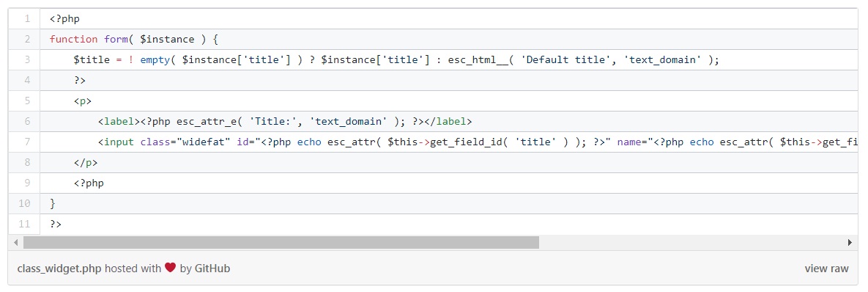Select line number 5
Screen dimensions: 868x292
(x=25, y=101)
